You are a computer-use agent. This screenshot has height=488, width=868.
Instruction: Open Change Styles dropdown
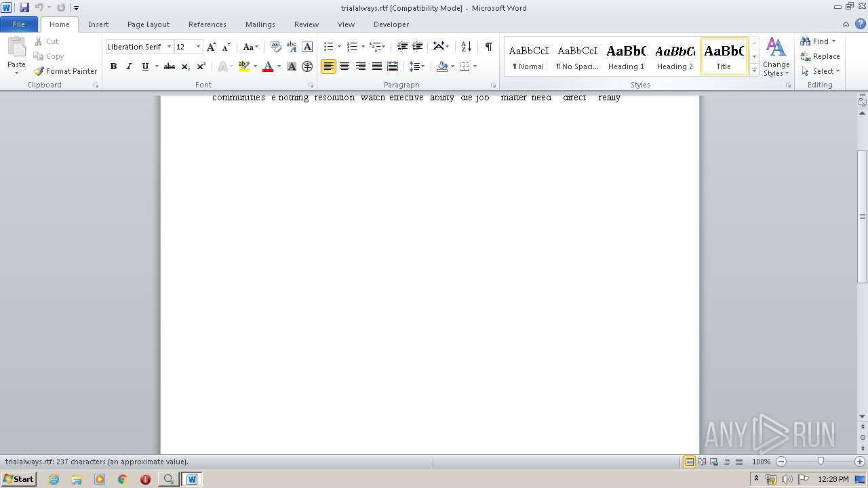point(776,58)
